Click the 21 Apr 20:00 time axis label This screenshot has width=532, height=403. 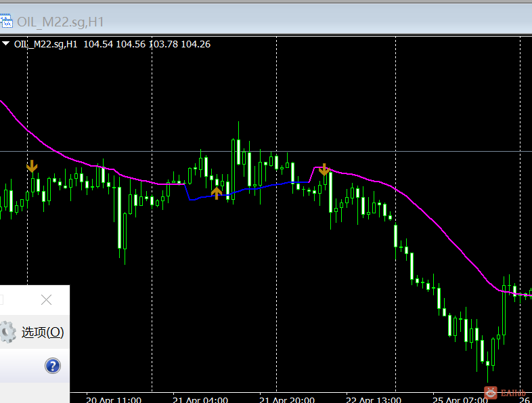coord(287,400)
